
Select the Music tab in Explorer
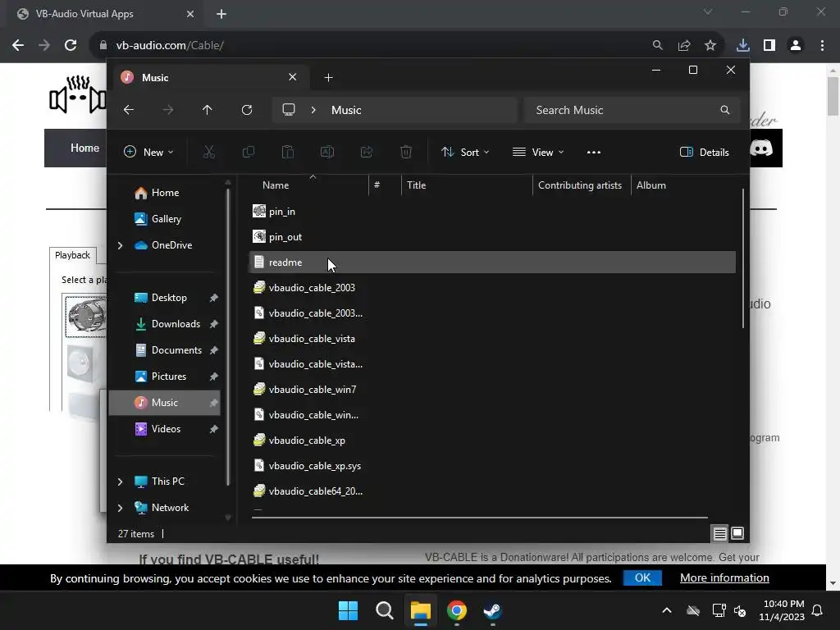209,78
